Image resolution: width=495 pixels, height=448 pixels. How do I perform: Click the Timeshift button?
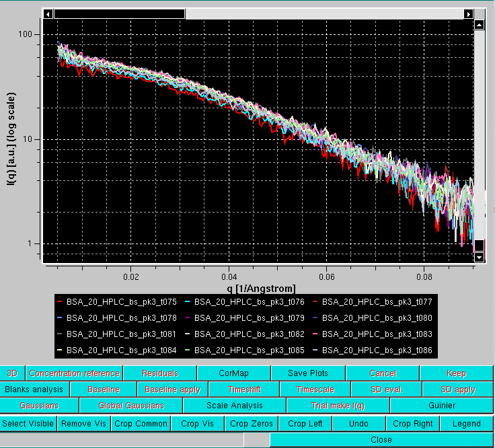click(x=244, y=389)
